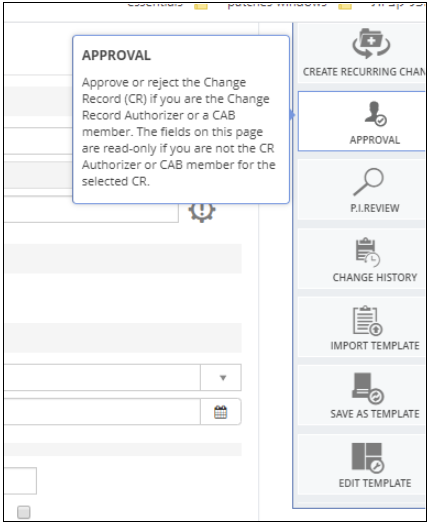Click the APPROVAL label in the sidebar

[375, 140]
